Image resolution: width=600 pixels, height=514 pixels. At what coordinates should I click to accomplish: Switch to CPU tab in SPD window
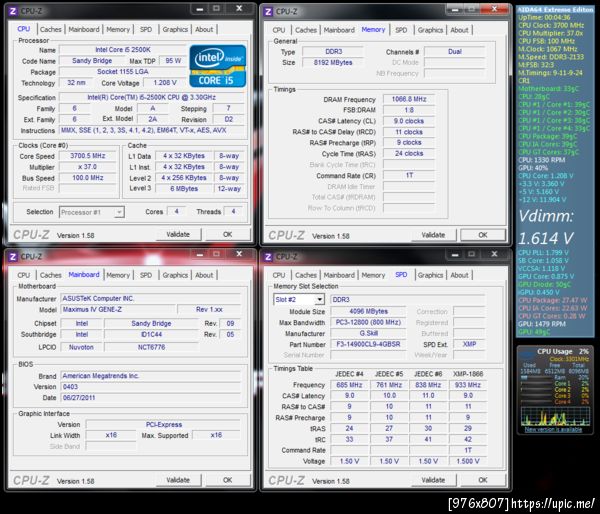pyautogui.click(x=279, y=275)
